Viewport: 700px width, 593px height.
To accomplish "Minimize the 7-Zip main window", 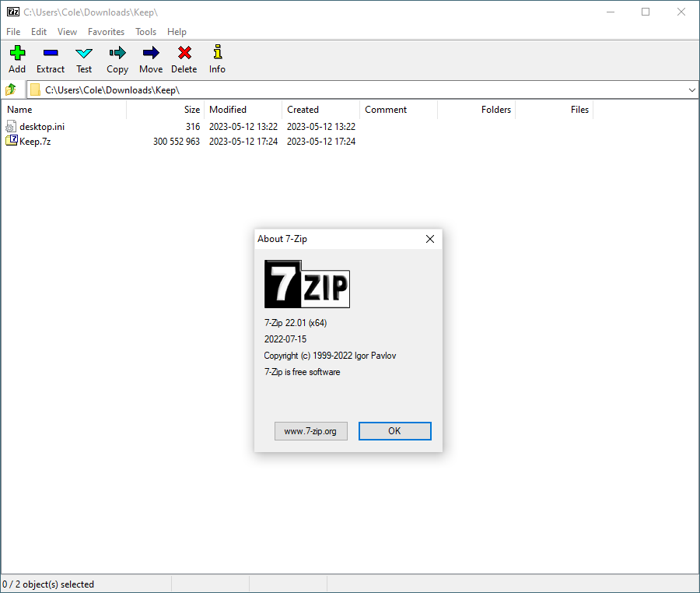I will [x=611, y=12].
